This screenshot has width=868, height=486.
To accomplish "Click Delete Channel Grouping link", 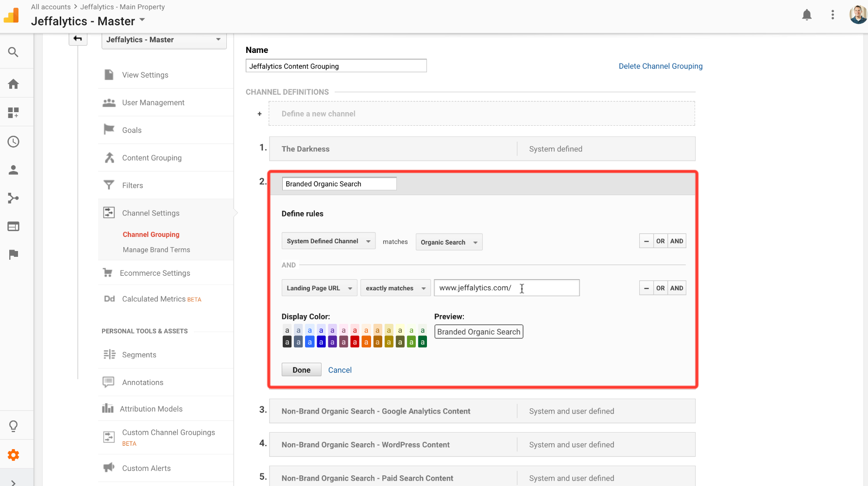I will tap(660, 66).
